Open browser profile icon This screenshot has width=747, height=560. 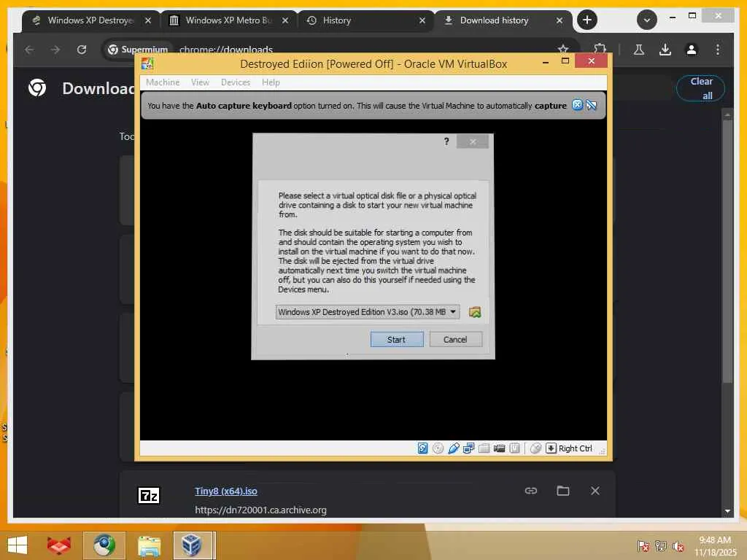pyautogui.click(x=692, y=49)
